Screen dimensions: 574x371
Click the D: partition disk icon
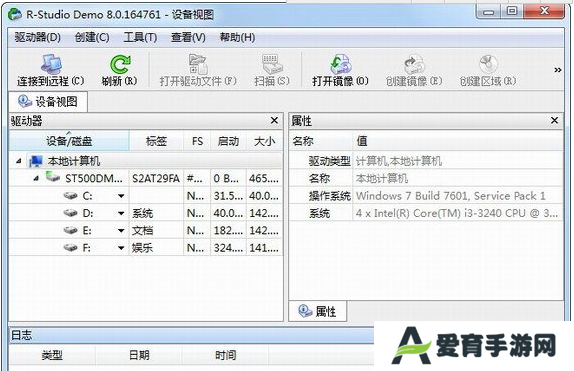(x=70, y=213)
